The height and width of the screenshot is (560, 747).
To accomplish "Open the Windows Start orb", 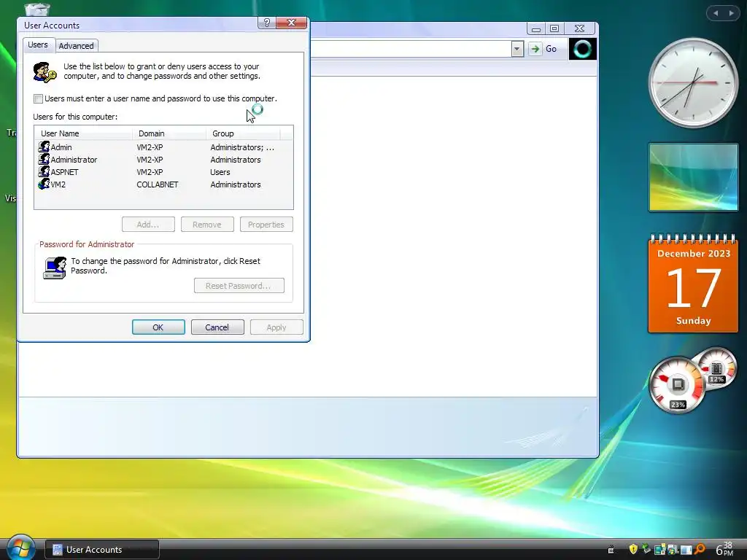I will coord(20,548).
